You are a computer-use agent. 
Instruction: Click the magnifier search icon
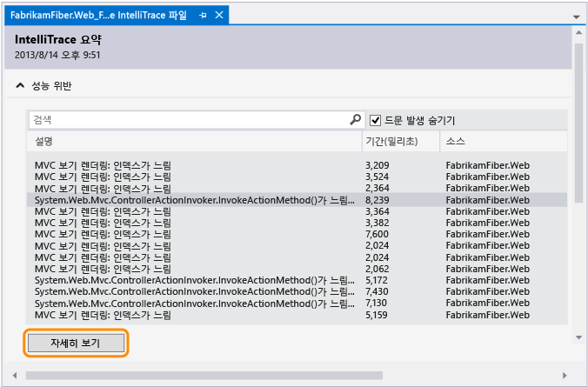(356, 120)
